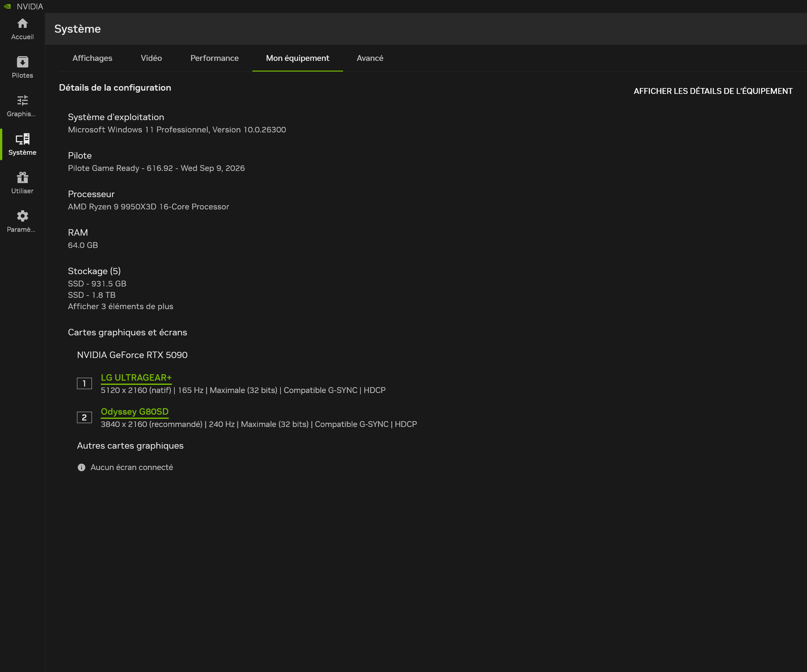The height and width of the screenshot is (672, 807).
Task: Expand Afficher 3 éléments de plus
Action: pyautogui.click(x=121, y=307)
